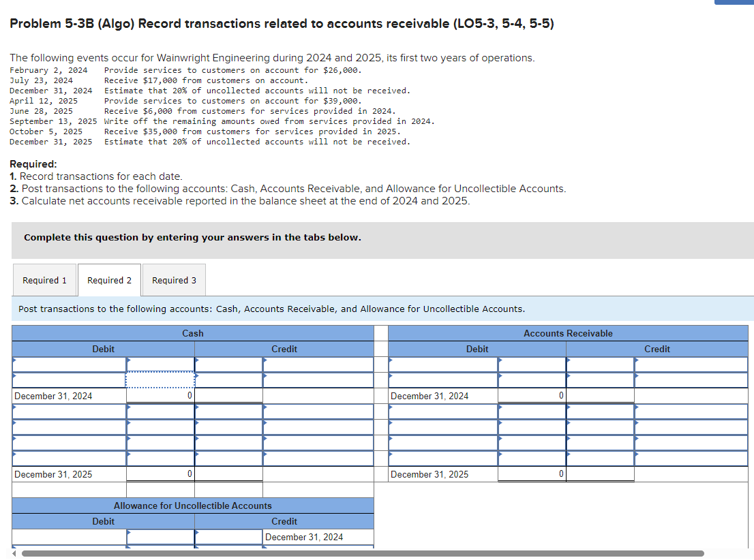Click the Allowance for Uncollectible Accounts debit input field
The image size is (754, 560).
pyautogui.click(x=158, y=537)
